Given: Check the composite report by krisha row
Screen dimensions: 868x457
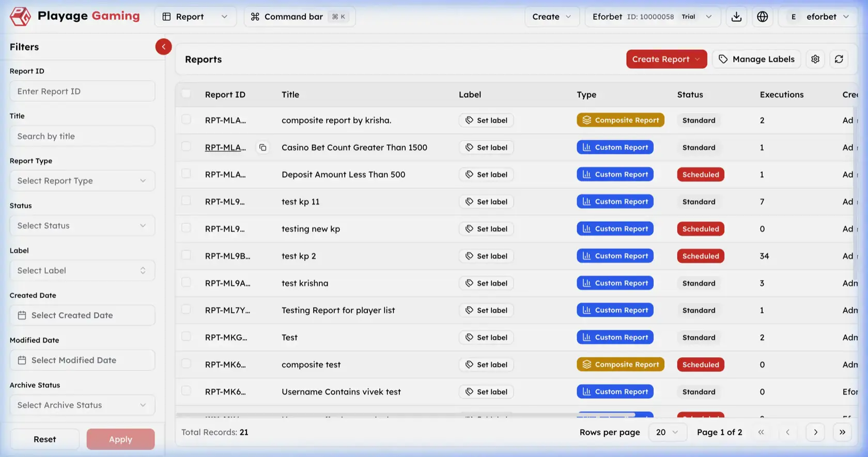Looking at the screenshot, I should pos(186,119).
